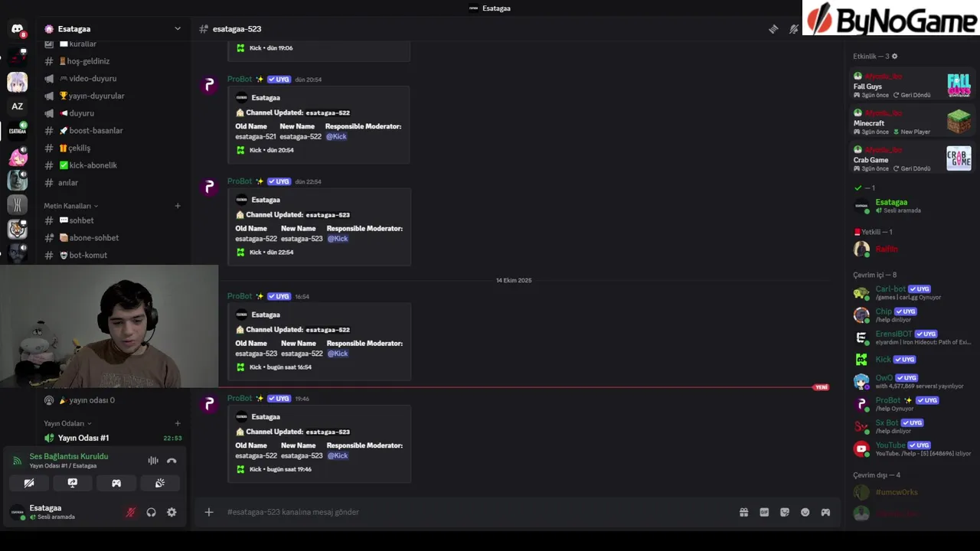Open Discord direct messages home

(x=17, y=29)
